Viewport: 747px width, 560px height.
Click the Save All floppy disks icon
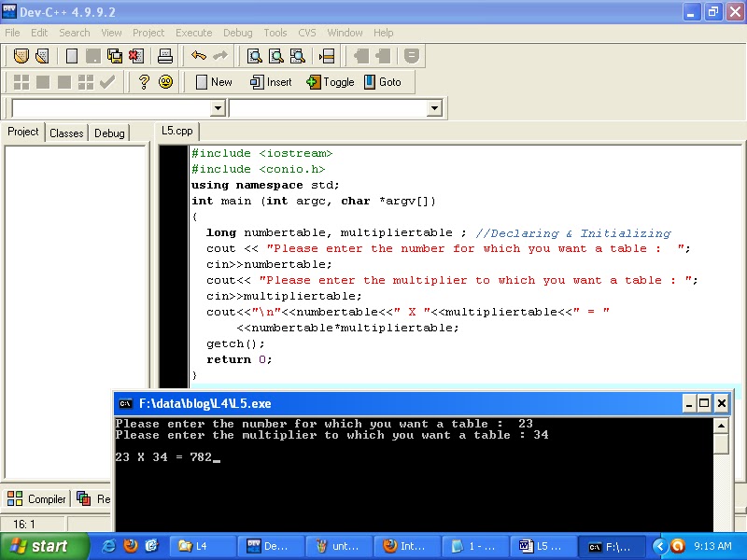[115, 56]
